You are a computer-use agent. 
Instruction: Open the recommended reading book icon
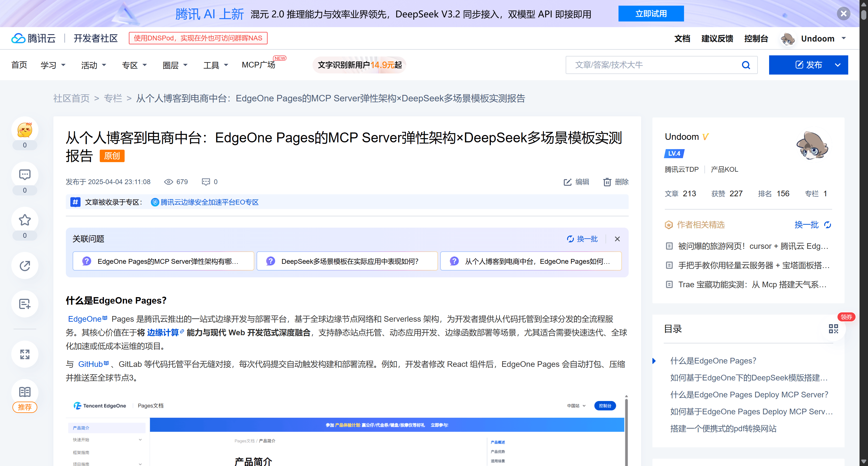[x=25, y=392]
